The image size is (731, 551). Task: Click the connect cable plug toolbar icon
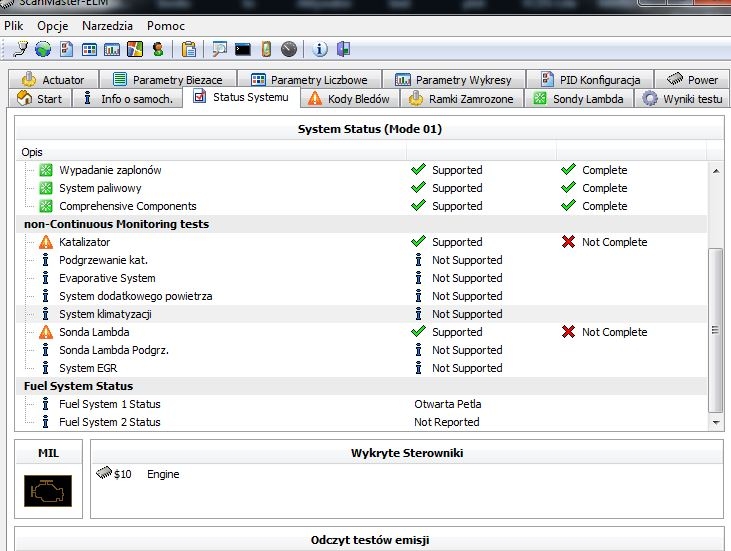(x=20, y=49)
